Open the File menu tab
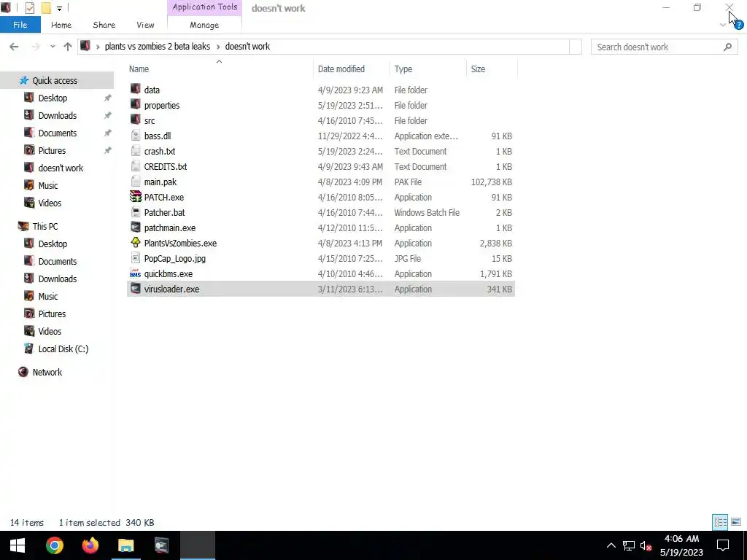Image resolution: width=747 pixels, height=560 pixels. click(x=20, y=25)
